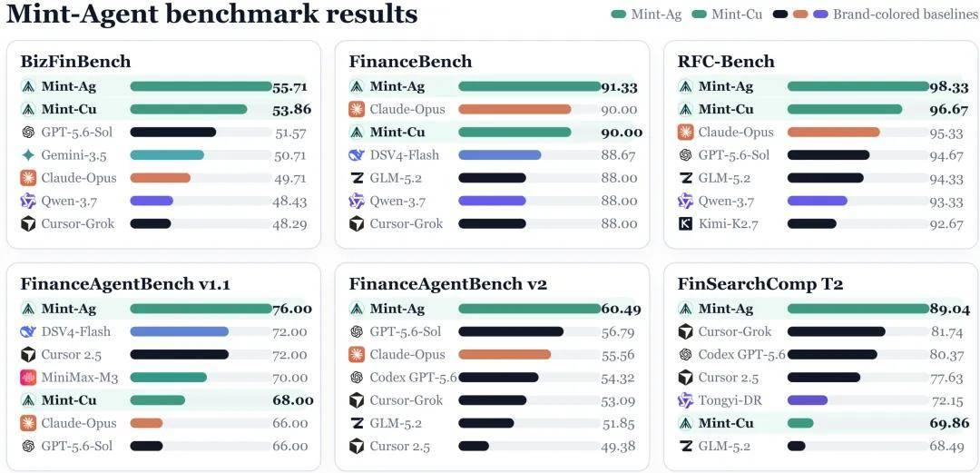Image resolution: width=980 pixels, height=473 pixels.
Task: Click the Kimi-K2.7 icon in RFC-Bench
Action: [x=685, y=223]
